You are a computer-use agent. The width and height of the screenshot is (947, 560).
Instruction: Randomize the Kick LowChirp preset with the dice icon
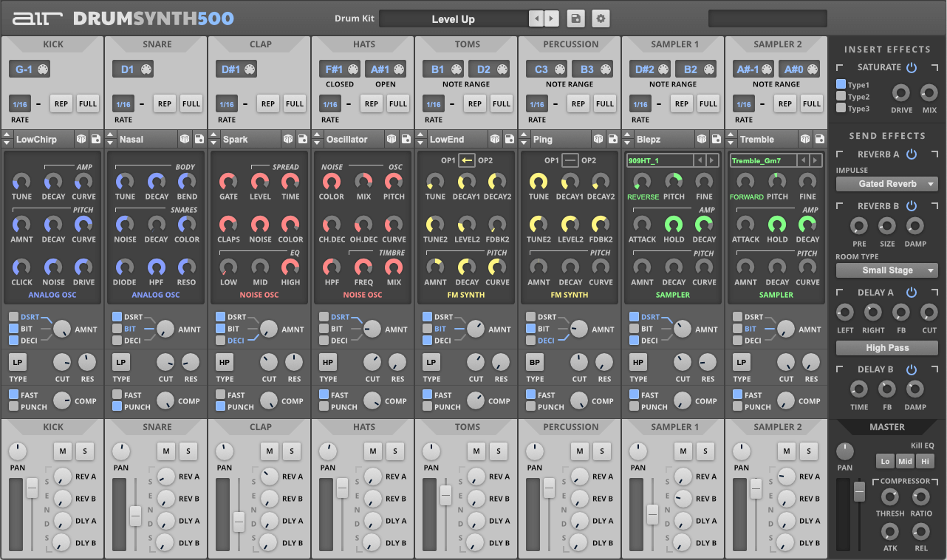[83, 139]
